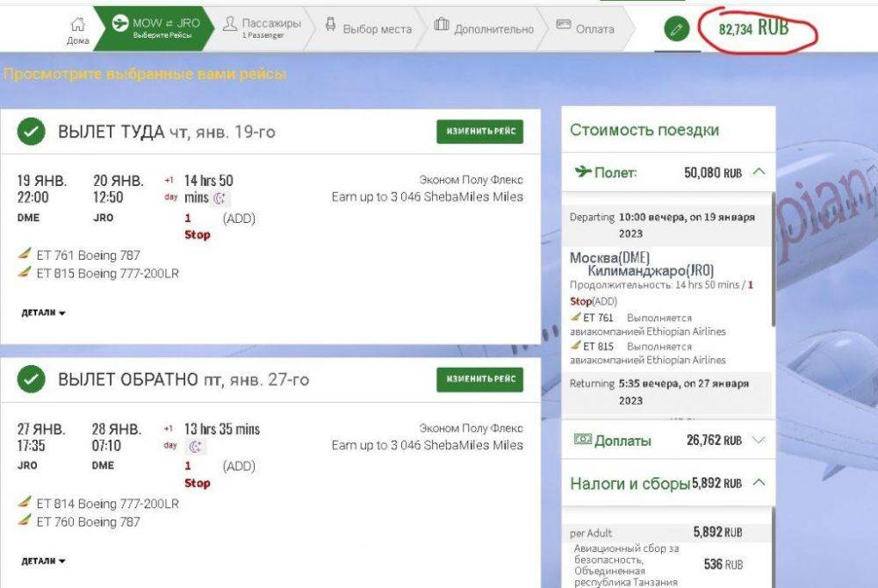This screenshot has width=878, height=588.
Task: Expand the Доплаты surcharges section
Action: tap(759, 440)
